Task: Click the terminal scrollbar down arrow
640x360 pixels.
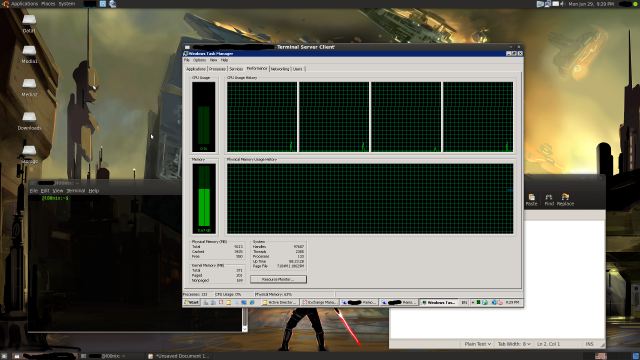Action: pyautogui.click(x=245, y=329)
